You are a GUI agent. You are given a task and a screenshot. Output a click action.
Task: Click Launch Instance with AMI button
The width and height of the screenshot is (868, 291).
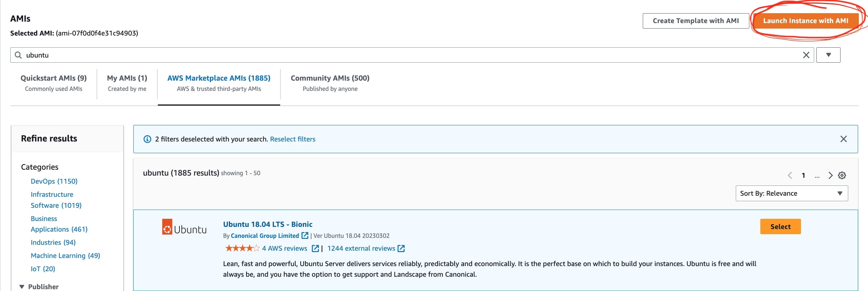pyautogui.click(x=805, y=21)
